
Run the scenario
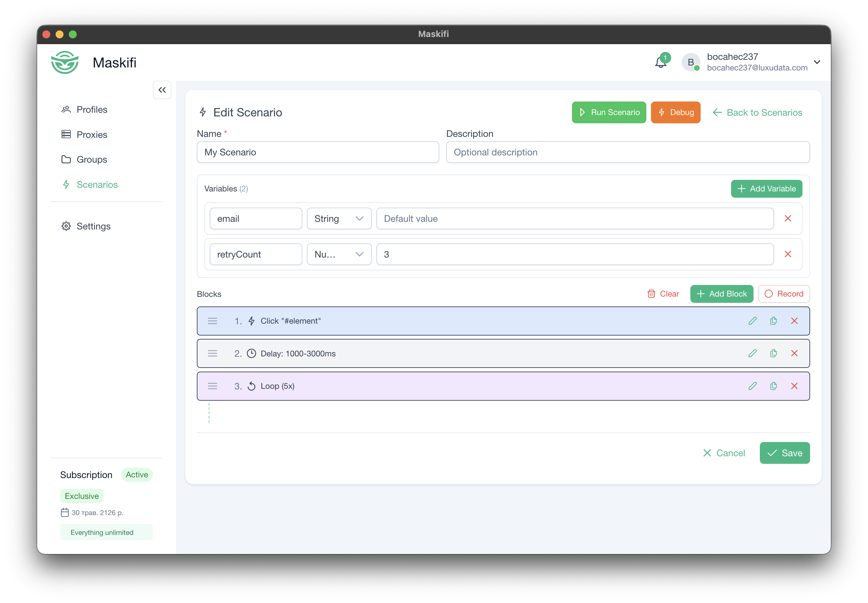pyautogui.click(x=609, y=112)
